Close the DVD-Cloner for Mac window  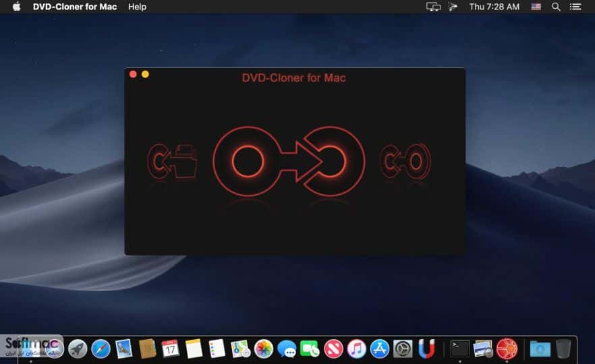[133, 74]
